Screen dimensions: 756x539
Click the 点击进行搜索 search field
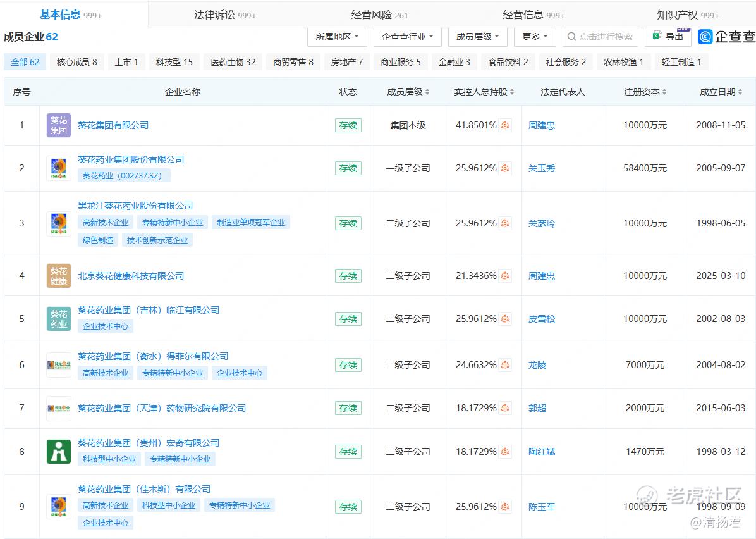point(601,37)
